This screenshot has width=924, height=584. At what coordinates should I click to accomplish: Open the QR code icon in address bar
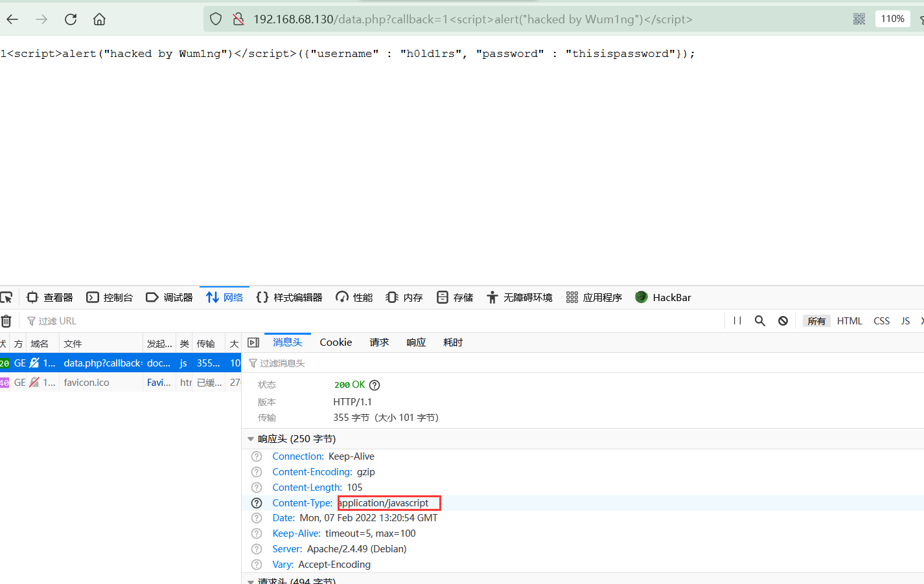[x=859, y=19]
